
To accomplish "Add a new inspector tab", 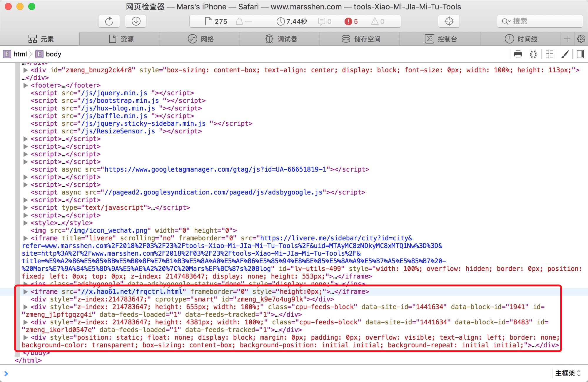I will [567, 39].
